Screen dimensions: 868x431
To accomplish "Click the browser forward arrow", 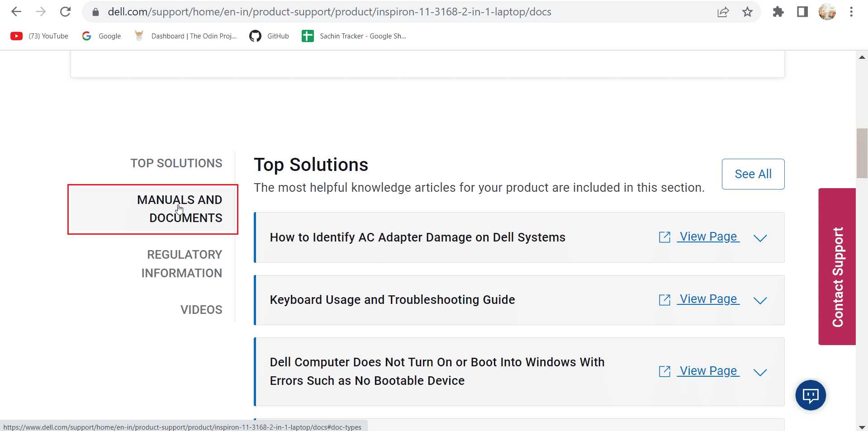I will 41,12.
